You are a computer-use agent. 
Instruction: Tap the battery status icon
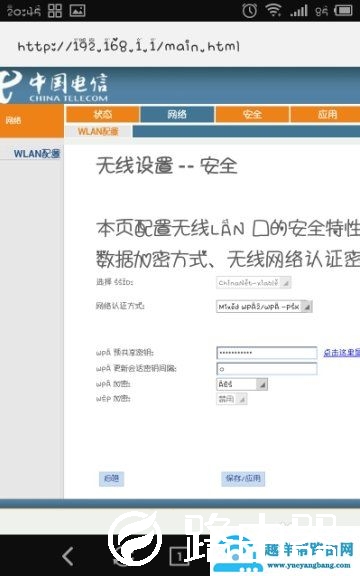(x=343, y=10)
